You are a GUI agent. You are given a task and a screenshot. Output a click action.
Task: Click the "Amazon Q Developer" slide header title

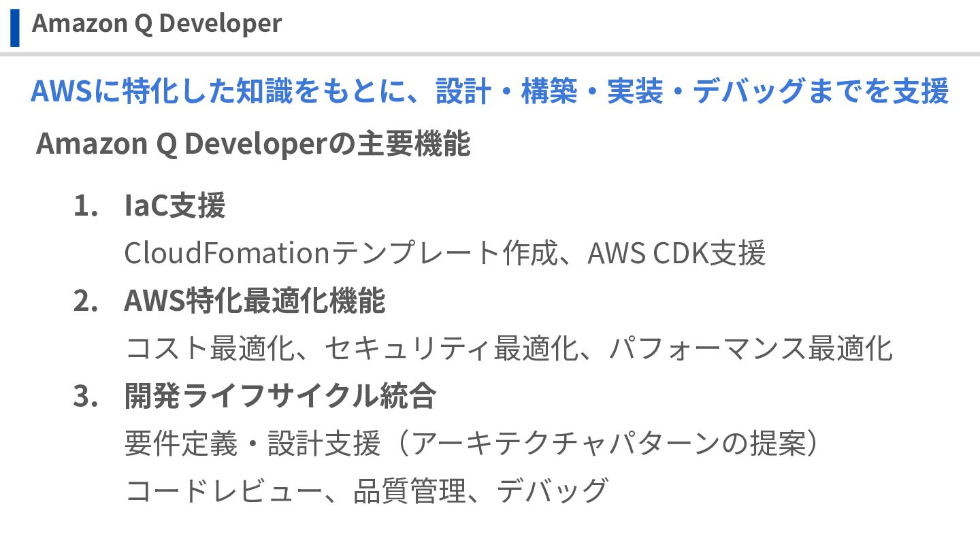pyautogui.click(x=157, y=24)
